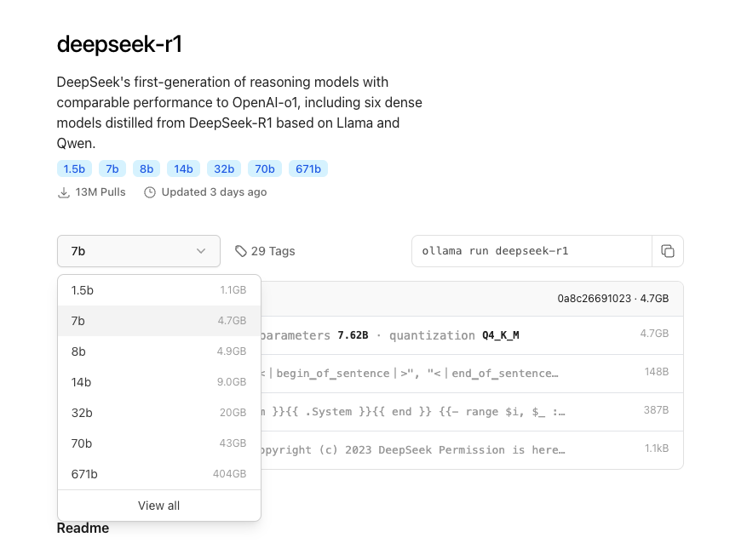Click the 387B file size value

coord(657,410)
